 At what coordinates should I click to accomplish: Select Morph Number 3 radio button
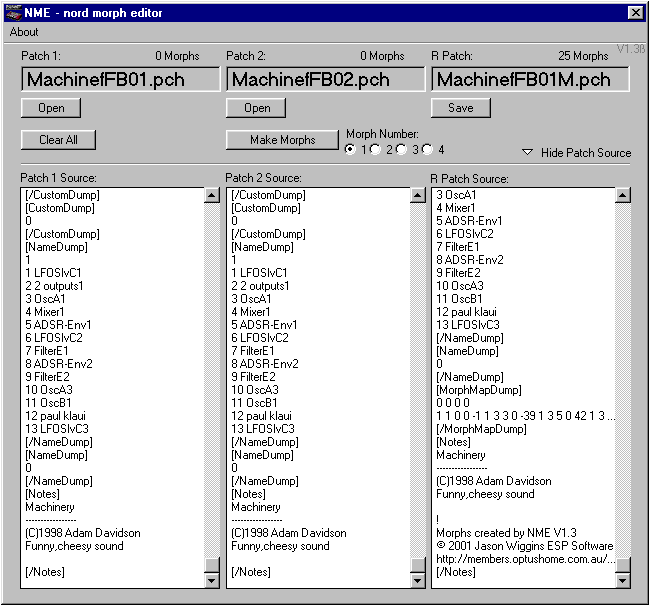coord(402,150)
